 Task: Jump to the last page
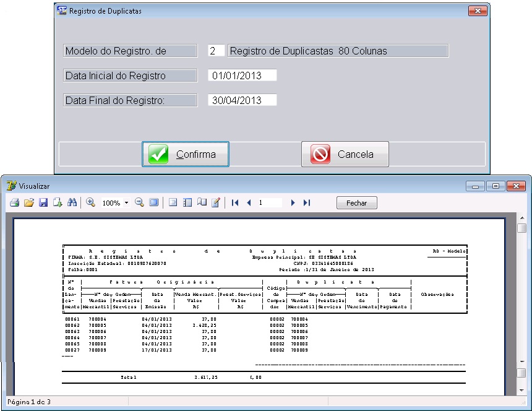pyautogui.click(x=307, y=202)
